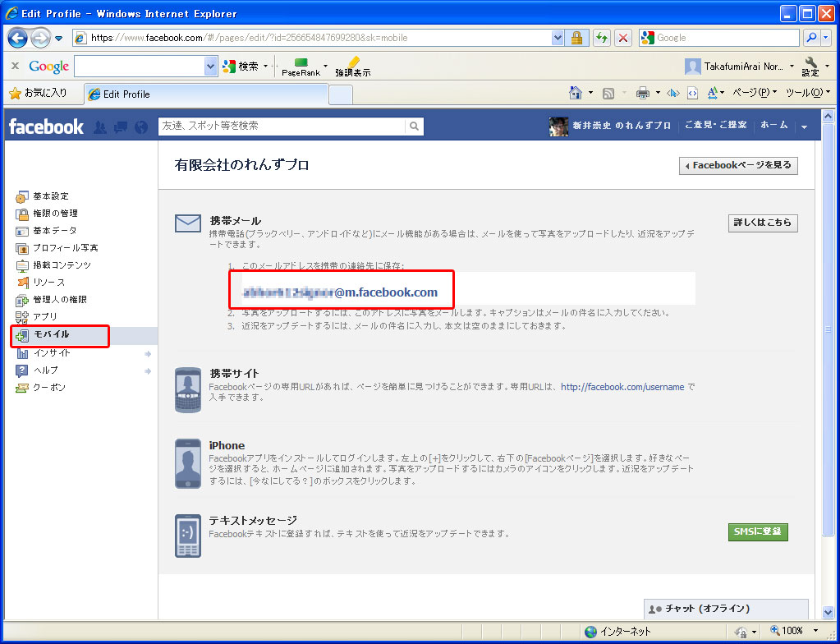Click the envelope icon beside 携帯メール
The width and height of the screenshot is (840, 644).
(x=188, y=223)
